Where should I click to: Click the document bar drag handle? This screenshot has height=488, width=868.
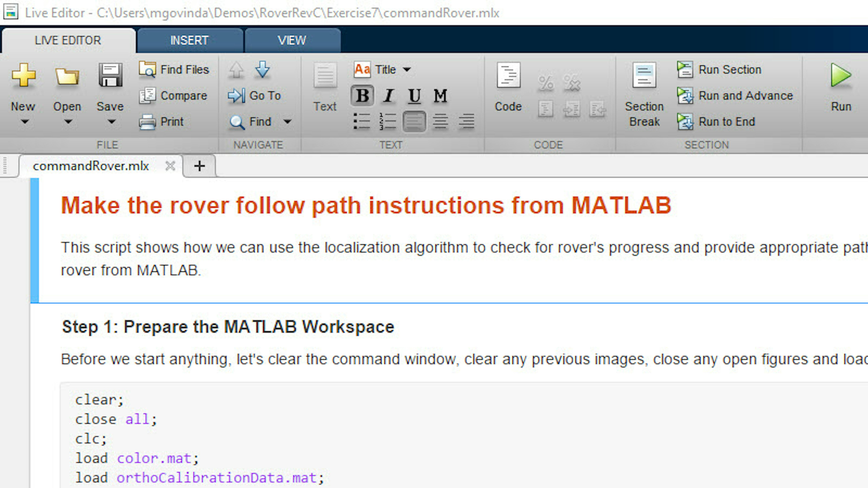click(5, 166)
